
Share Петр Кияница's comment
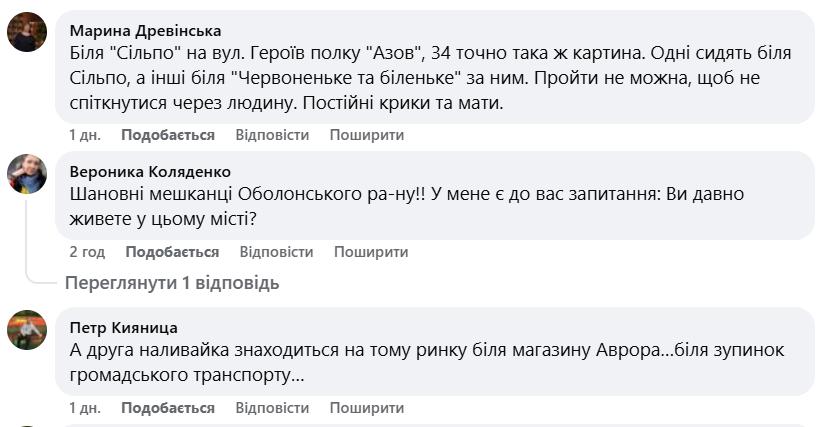[x=367, y=408]
